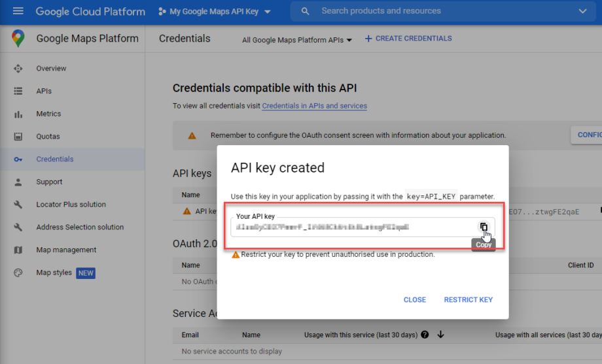Expand the search bar chevron

(x=583, y=11)
